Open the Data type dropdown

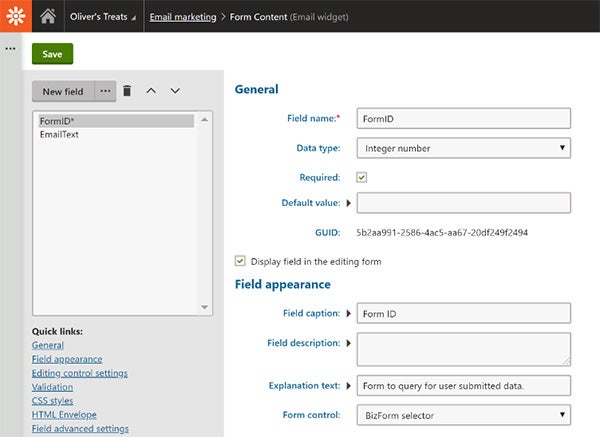(463, 148)
